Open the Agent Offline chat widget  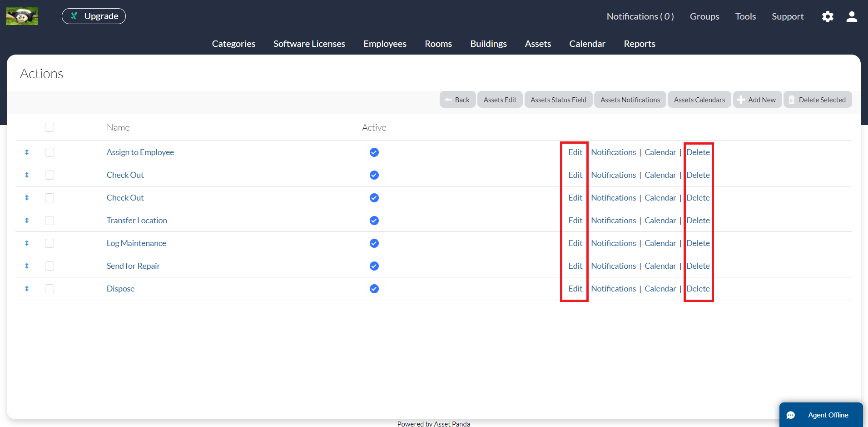(821, 415)
